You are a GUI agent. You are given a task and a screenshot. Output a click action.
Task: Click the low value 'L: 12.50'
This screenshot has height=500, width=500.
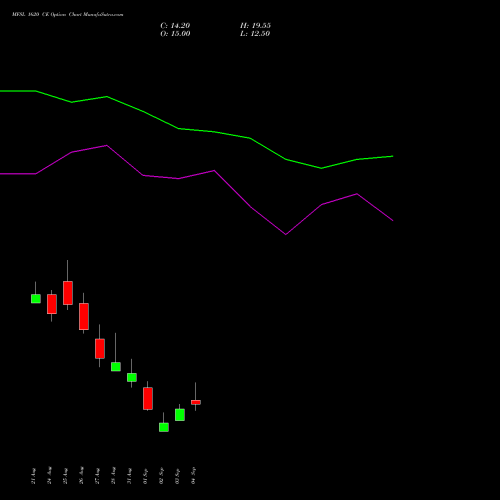tap(255, 34)
